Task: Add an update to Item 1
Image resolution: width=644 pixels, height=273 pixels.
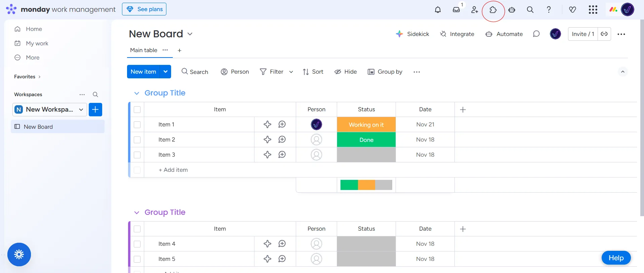Action: pos(282,124)
